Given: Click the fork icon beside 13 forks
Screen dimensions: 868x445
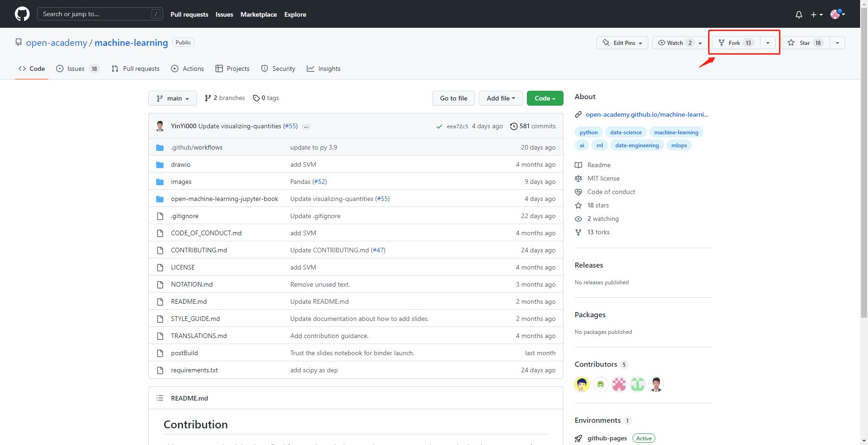Looking at the screenshot, I should tap(578, 232).
